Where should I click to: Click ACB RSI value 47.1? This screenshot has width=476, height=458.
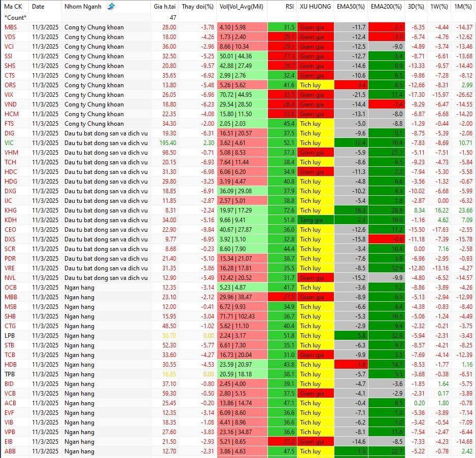pos(289,403)
